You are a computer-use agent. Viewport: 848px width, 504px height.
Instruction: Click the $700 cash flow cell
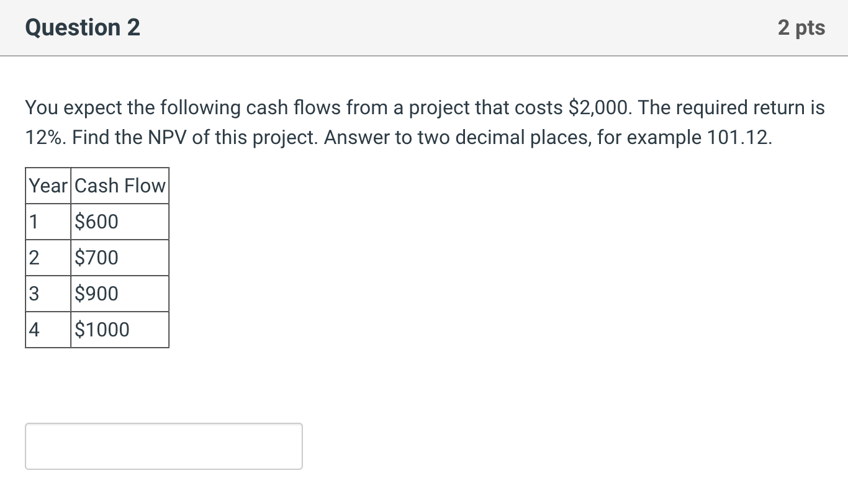120,258
